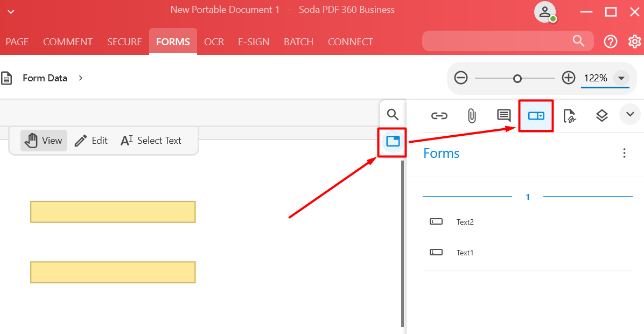This screenshot has width=644, height=334.
Task: Enable Select Text mode
Action: [x=151, y=140]
